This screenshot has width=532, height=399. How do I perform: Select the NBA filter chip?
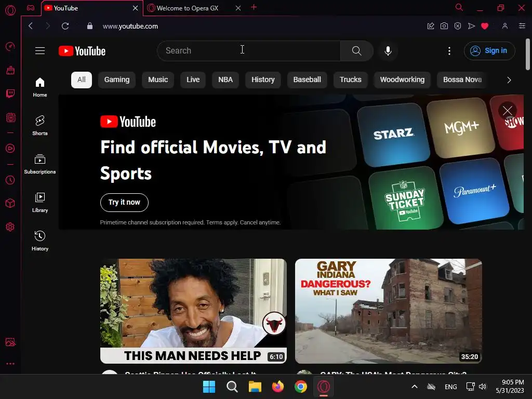(225, 79)
